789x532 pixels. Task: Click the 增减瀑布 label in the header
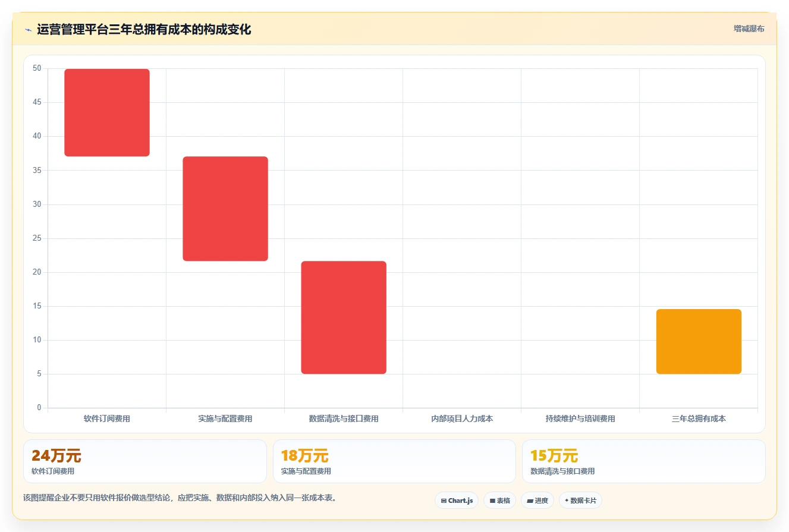tap(749, 29)
